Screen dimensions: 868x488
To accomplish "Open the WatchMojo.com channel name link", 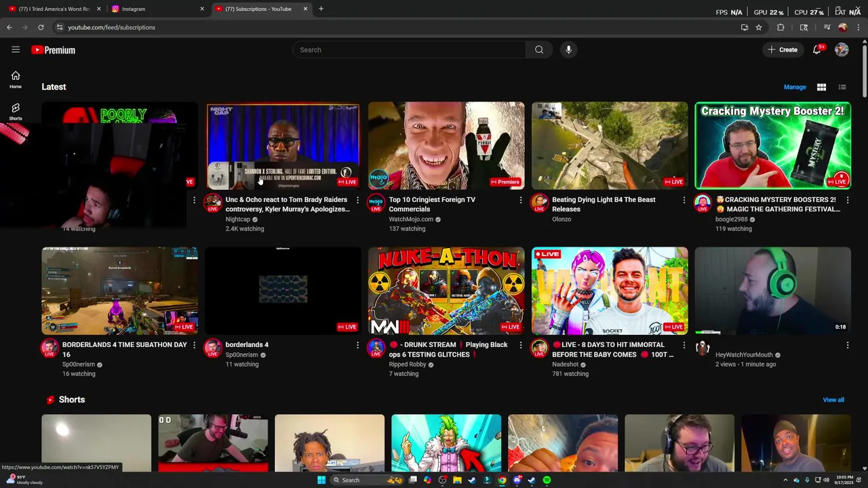I will pos(411,219).
